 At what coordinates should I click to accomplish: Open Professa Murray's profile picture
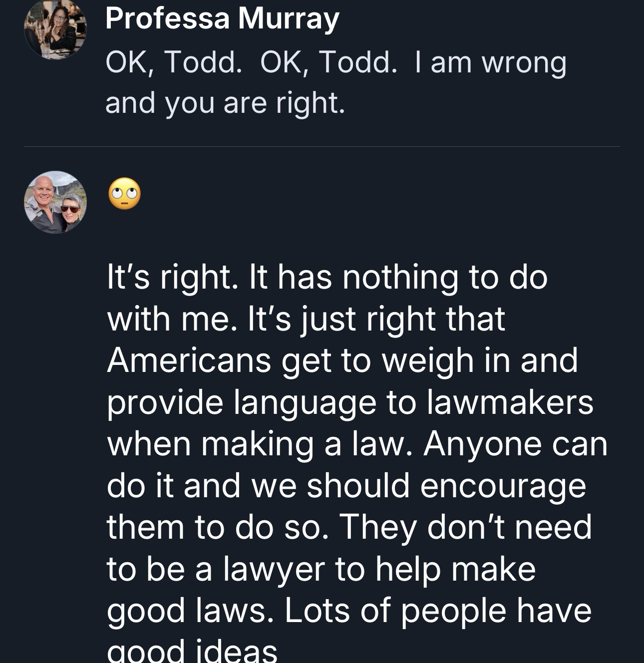[x=55, y=29]
